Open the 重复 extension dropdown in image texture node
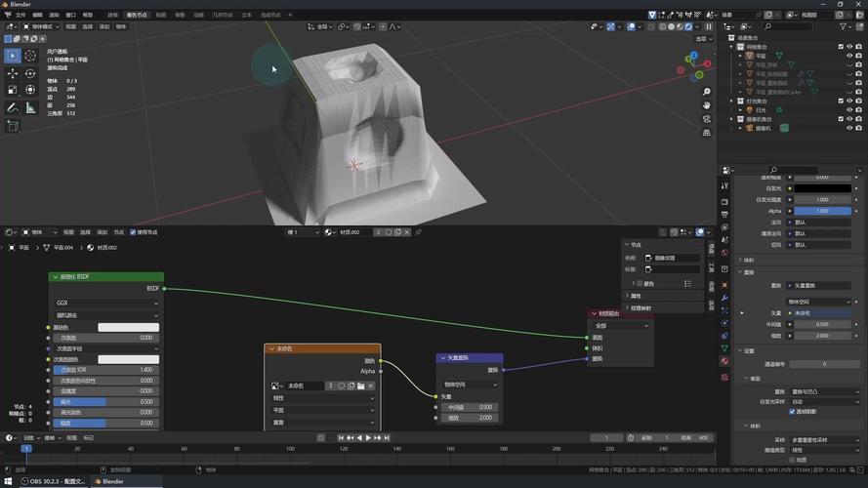This screenshot has height=488, width=868. point(323,423)
